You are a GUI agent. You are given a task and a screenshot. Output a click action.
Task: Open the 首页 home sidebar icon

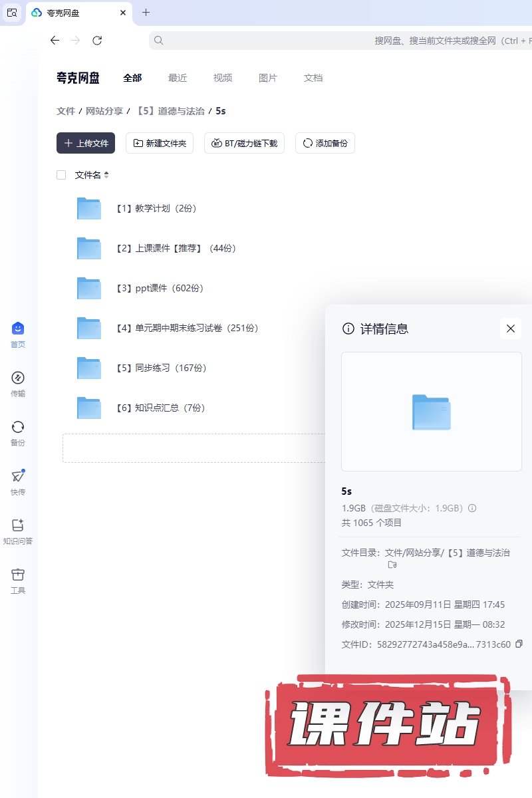(18, 329)
